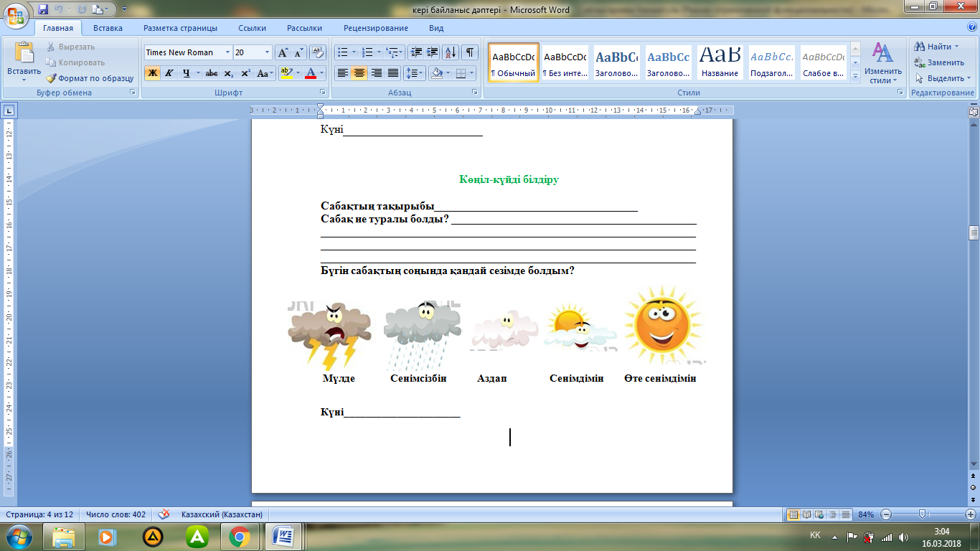
Task: Clear formatting with the eraser icon
Action: pos(318,52)
